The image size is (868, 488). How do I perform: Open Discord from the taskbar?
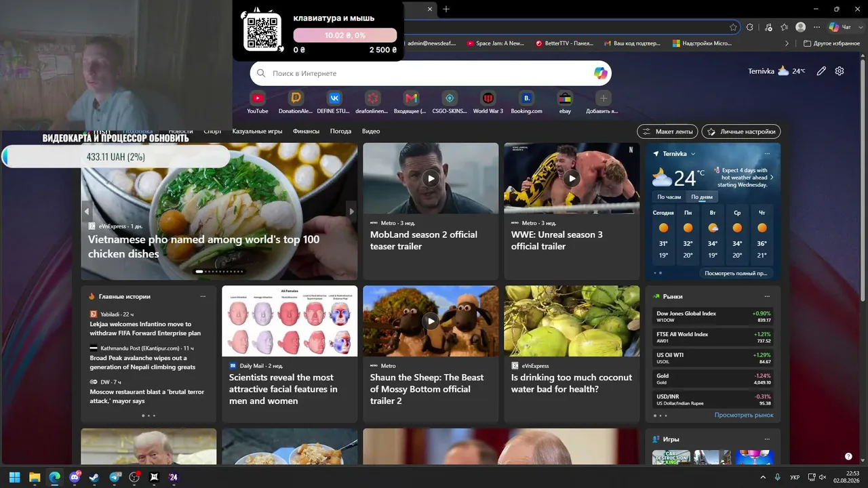coord(75,477)
